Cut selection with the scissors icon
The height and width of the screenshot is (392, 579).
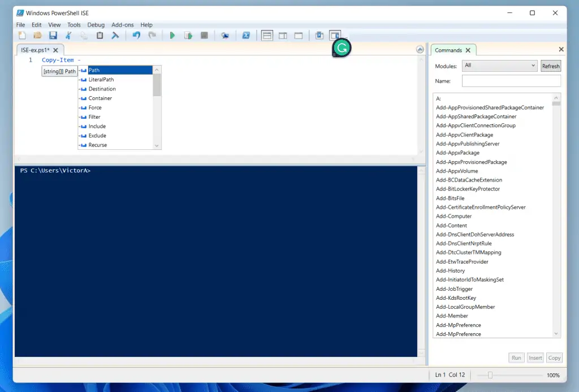68,36
